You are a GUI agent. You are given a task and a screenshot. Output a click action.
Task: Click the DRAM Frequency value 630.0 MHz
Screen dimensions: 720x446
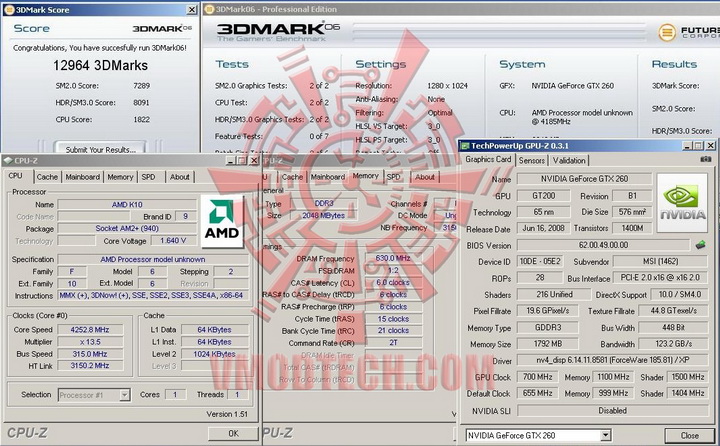393,258
